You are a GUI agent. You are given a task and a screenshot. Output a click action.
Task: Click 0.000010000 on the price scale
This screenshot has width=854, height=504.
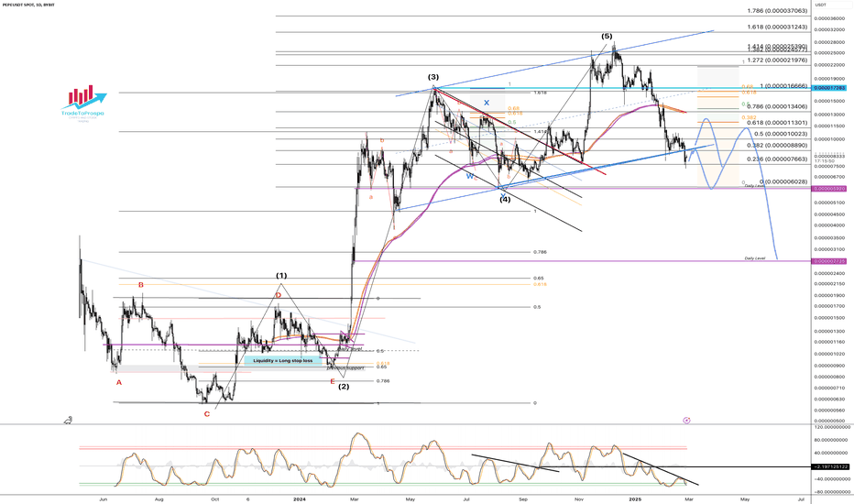[829, 139]
